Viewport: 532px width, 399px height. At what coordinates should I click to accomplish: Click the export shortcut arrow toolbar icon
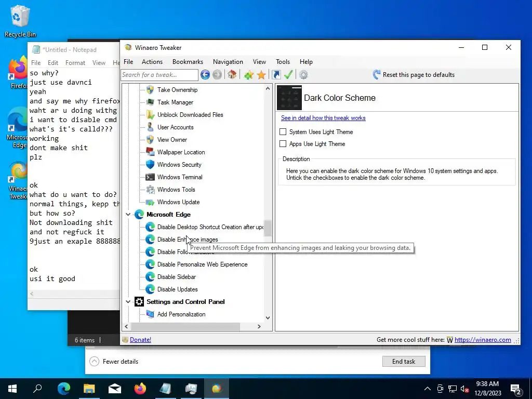point(276,75)
